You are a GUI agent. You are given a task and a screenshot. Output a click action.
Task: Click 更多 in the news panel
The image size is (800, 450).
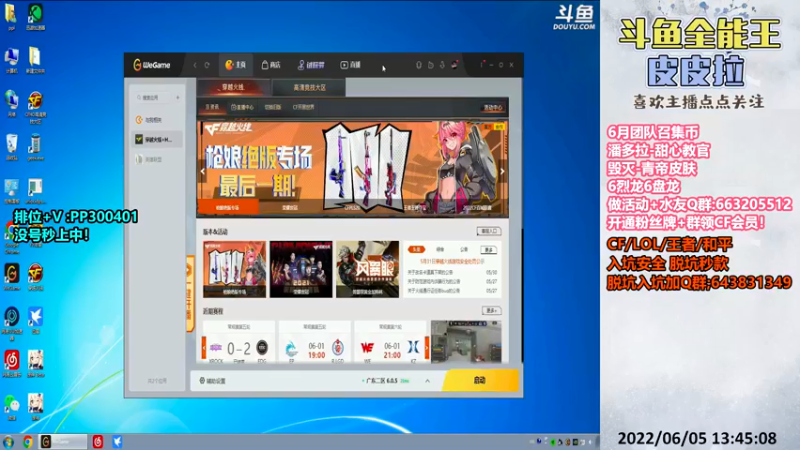[x=489, y=249]
